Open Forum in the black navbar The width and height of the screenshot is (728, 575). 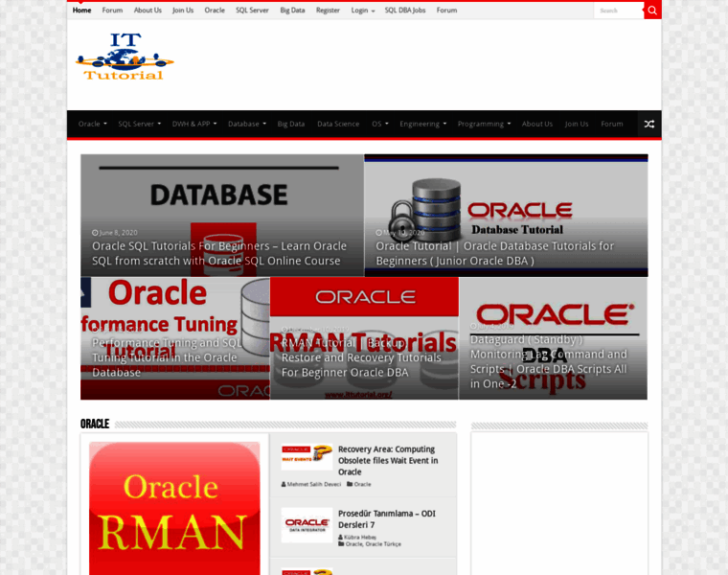612,124
